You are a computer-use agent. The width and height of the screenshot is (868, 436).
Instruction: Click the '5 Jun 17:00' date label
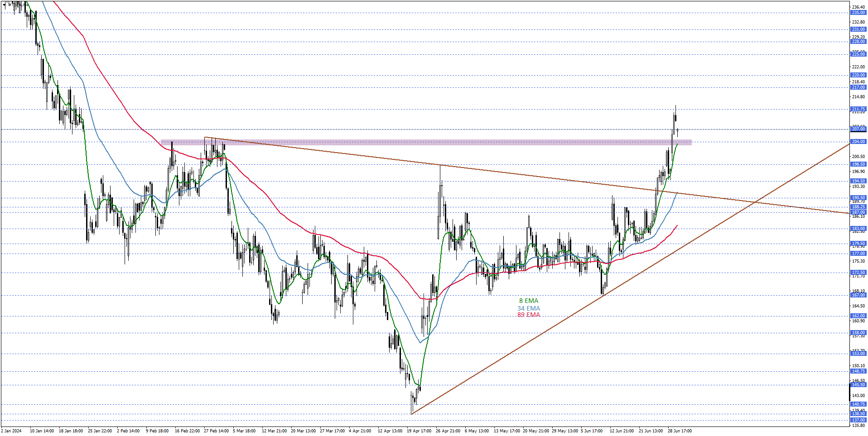click(592, 431)
